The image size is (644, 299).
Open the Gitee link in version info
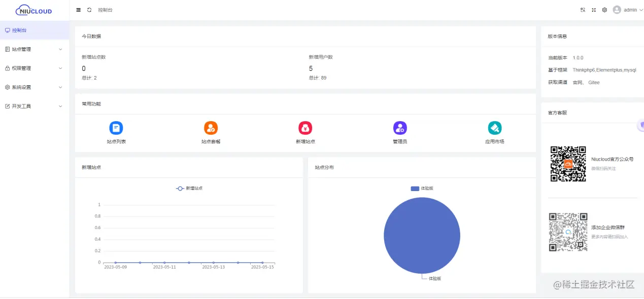594,82
